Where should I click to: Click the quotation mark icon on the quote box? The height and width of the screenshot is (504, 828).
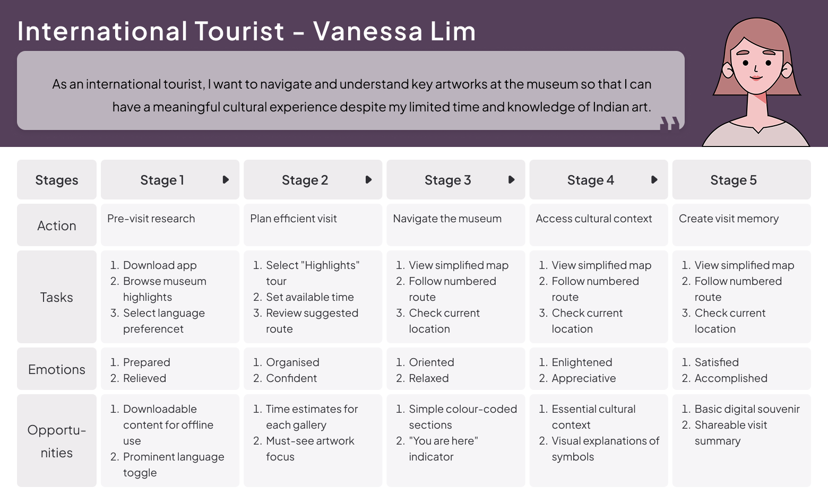pyautogui.click(x=669, y=123)
